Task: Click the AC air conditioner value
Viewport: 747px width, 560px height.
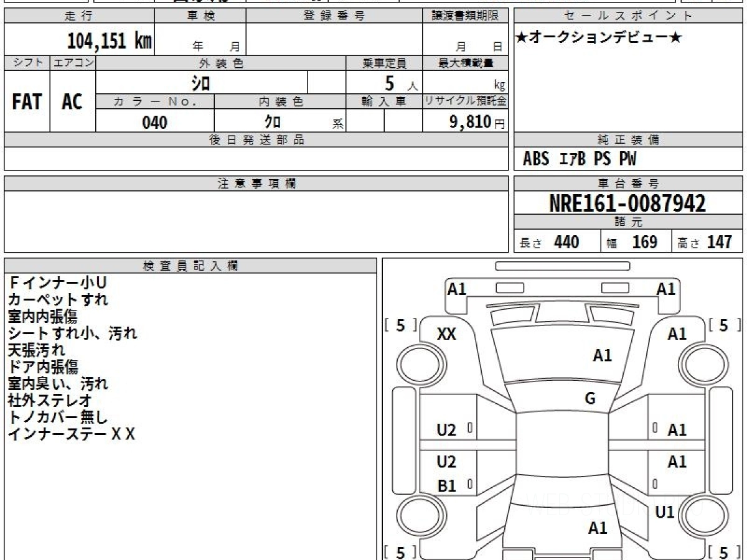Action: [72, 101]
